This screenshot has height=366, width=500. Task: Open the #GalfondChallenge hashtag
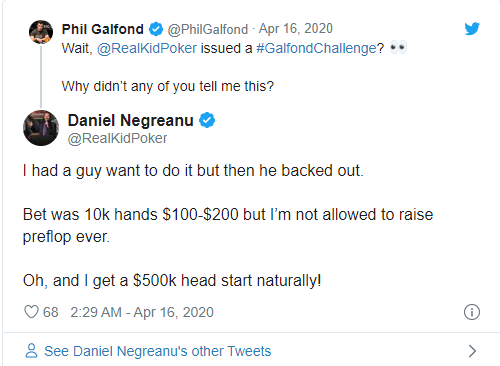tap(316, 48)
